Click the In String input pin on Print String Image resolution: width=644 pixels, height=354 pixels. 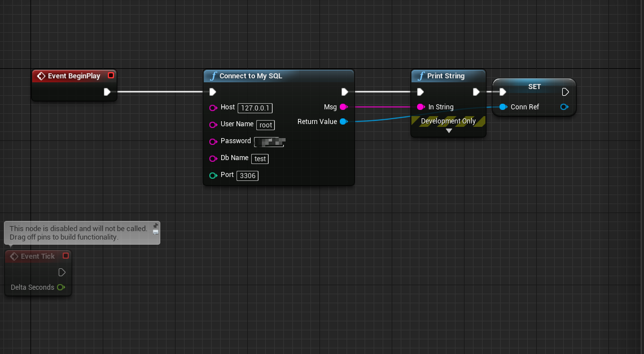(x=420, y=107)
